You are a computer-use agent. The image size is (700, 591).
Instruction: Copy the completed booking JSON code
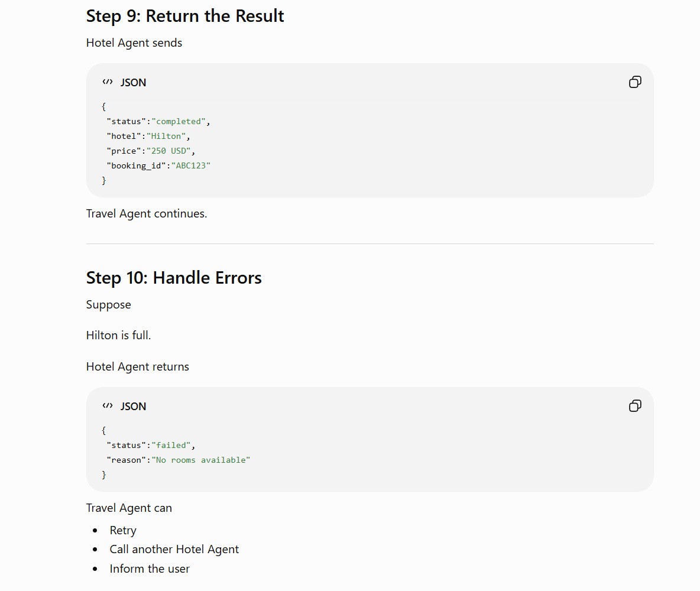635,82
